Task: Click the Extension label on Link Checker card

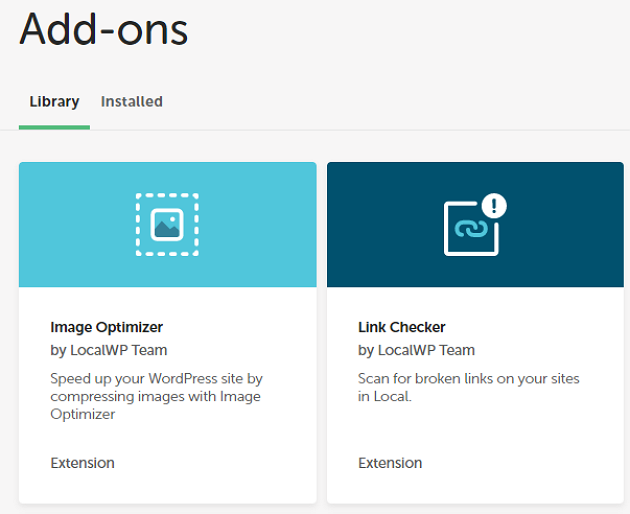Action: 390,463
